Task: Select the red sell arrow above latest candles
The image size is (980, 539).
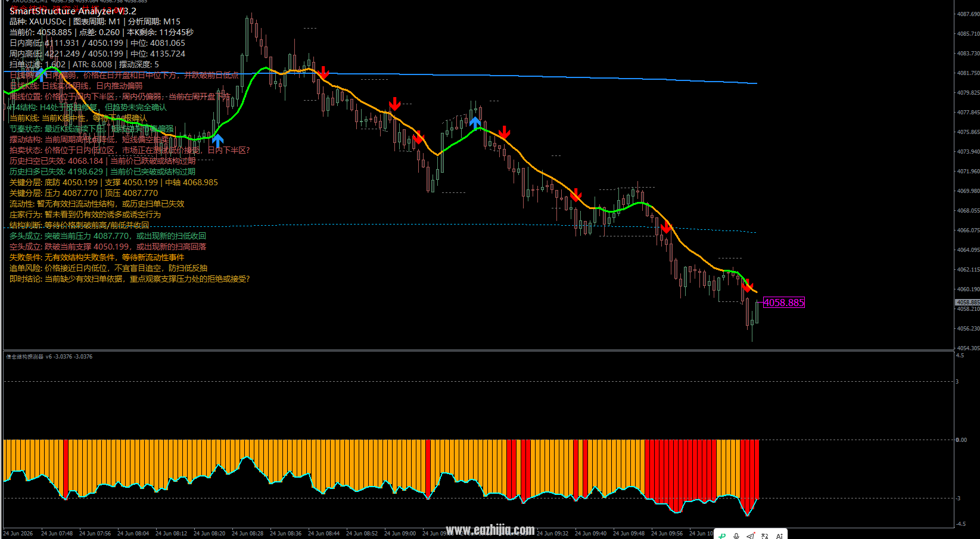Action: [x=748, y=285]
